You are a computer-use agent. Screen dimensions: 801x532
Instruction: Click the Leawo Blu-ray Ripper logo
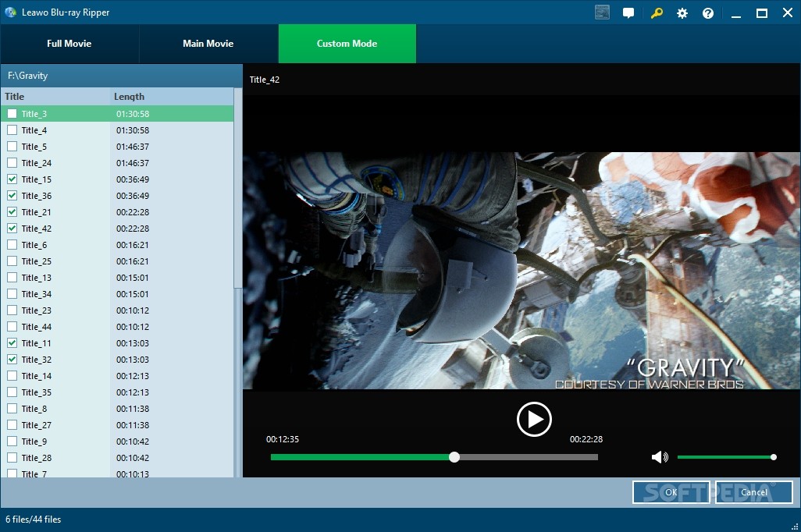click(10, 12)
